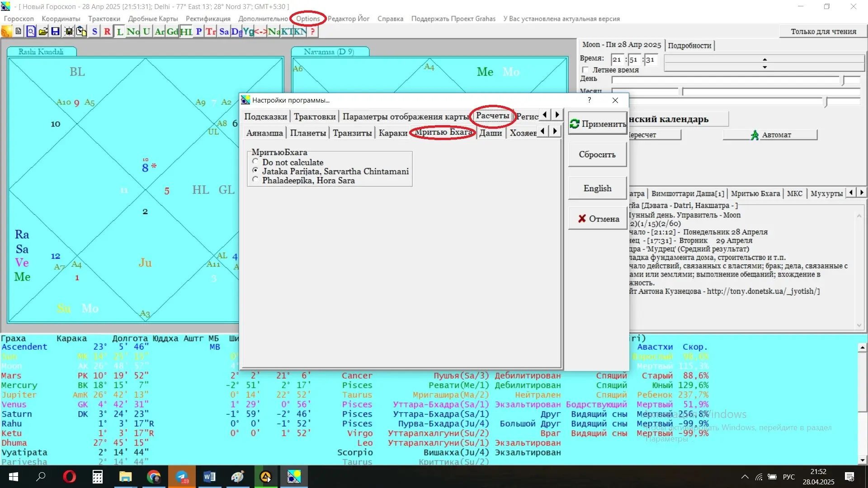This screenshot has width=868, height=488.
Task: Click the open folder toolbar icon
Action: coord(43,32)
